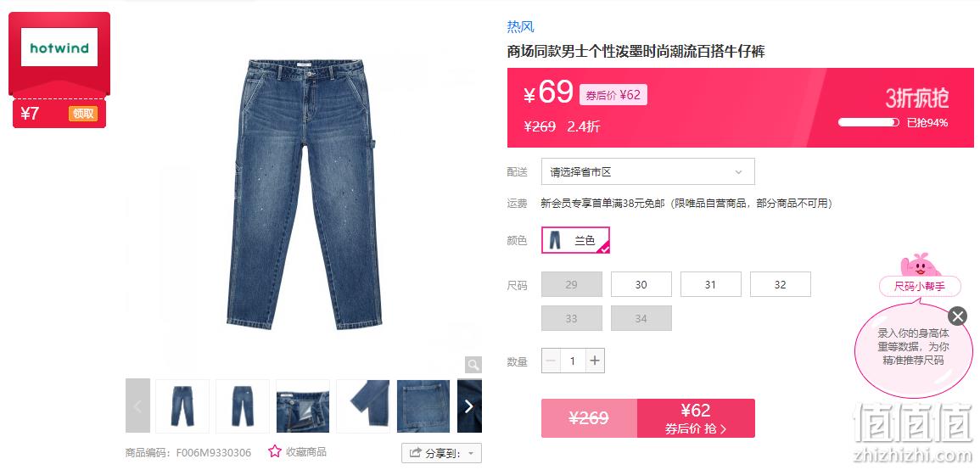Select size 31

pyautogui.click(x=711, y=284)
